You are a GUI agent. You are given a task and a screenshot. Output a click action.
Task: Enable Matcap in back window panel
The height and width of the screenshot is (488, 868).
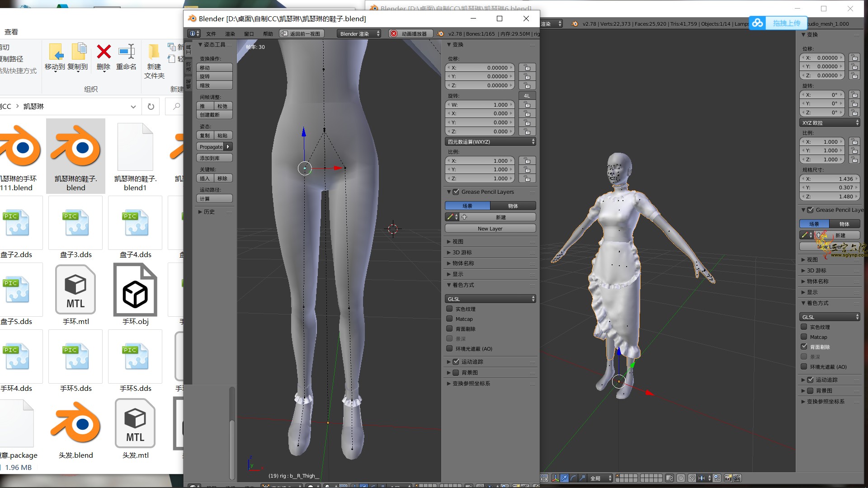coord(804,337)
